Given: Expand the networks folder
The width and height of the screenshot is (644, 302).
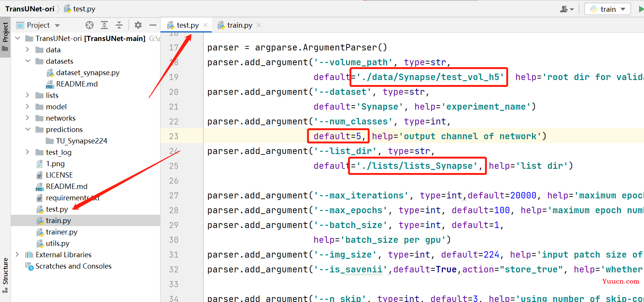Looking at the screenshot, I should (x=27, y=118).
